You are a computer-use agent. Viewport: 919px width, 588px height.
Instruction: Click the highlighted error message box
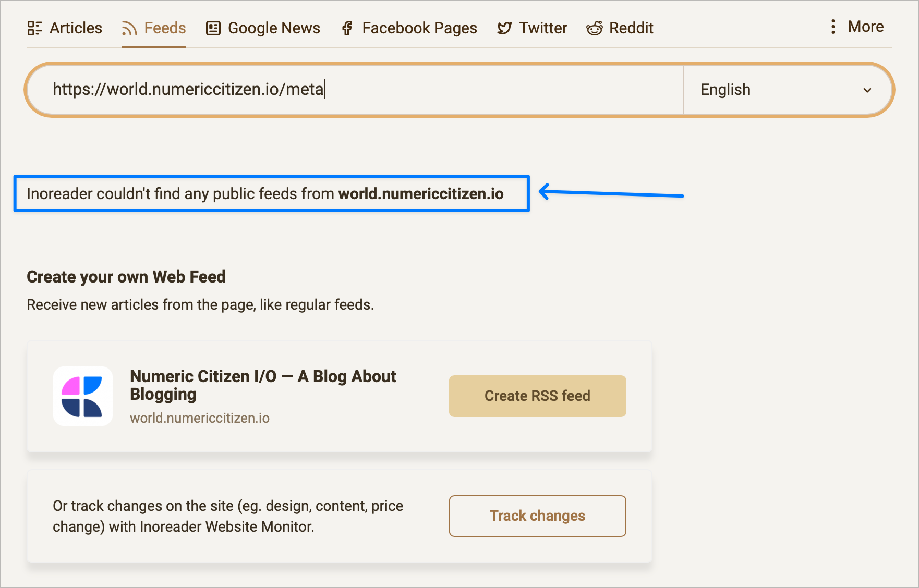coord(271,193)
